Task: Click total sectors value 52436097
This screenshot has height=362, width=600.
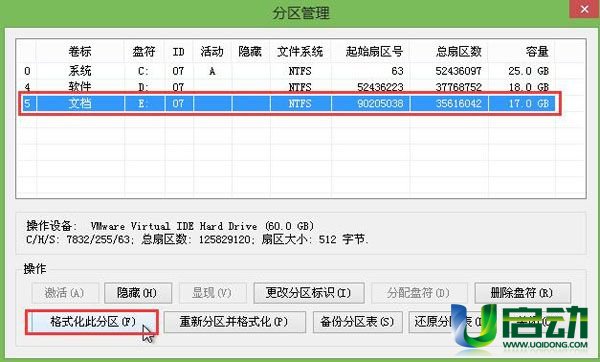Action: 458,71
